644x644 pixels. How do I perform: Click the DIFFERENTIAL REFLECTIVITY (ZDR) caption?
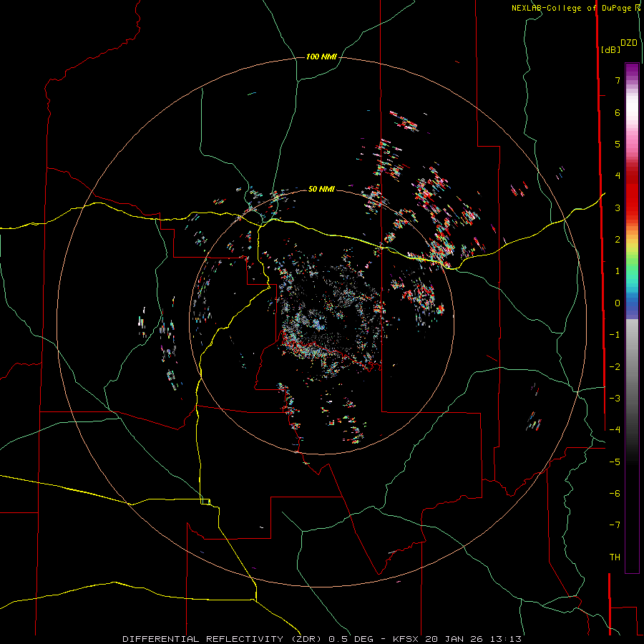tap(223, 639)
